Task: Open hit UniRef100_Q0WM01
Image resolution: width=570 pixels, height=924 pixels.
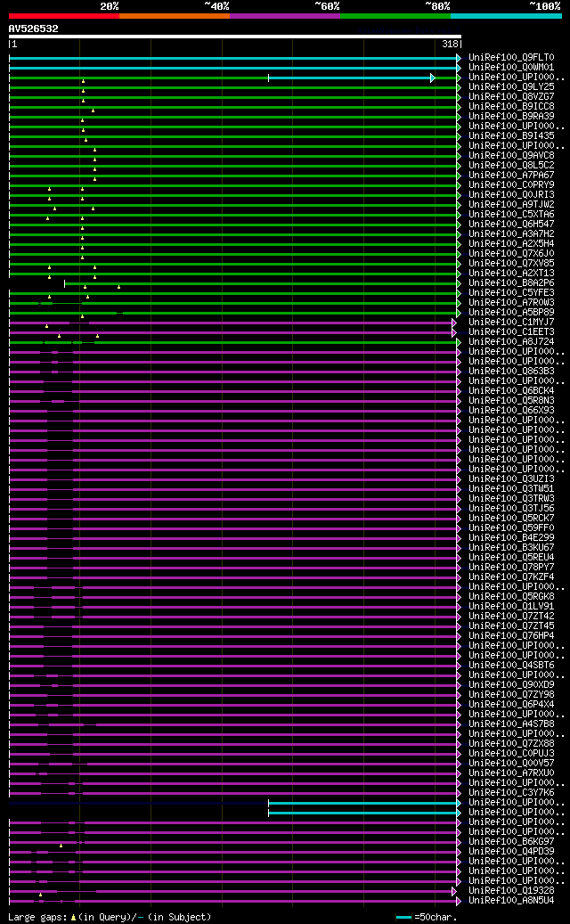Action: click(x=511, y=68)
